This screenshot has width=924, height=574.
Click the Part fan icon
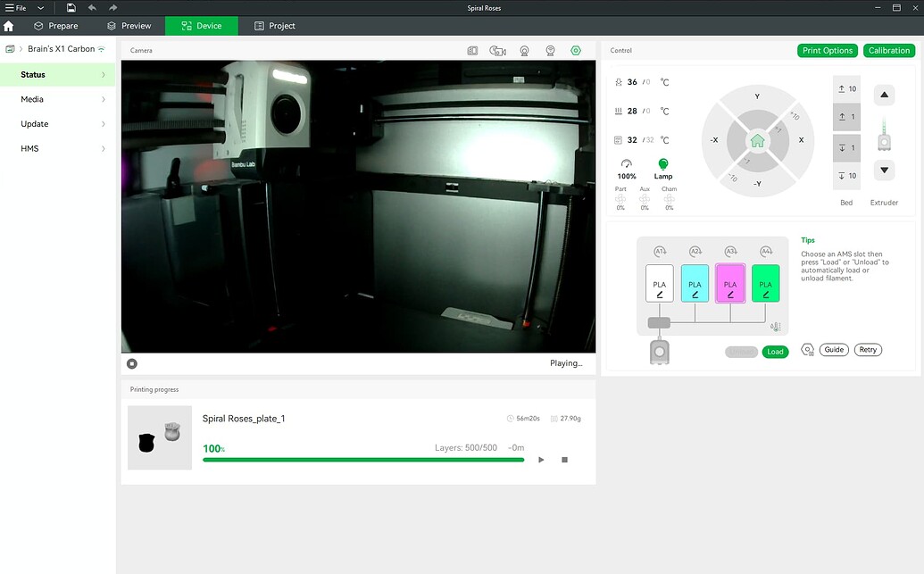[620, 199]
